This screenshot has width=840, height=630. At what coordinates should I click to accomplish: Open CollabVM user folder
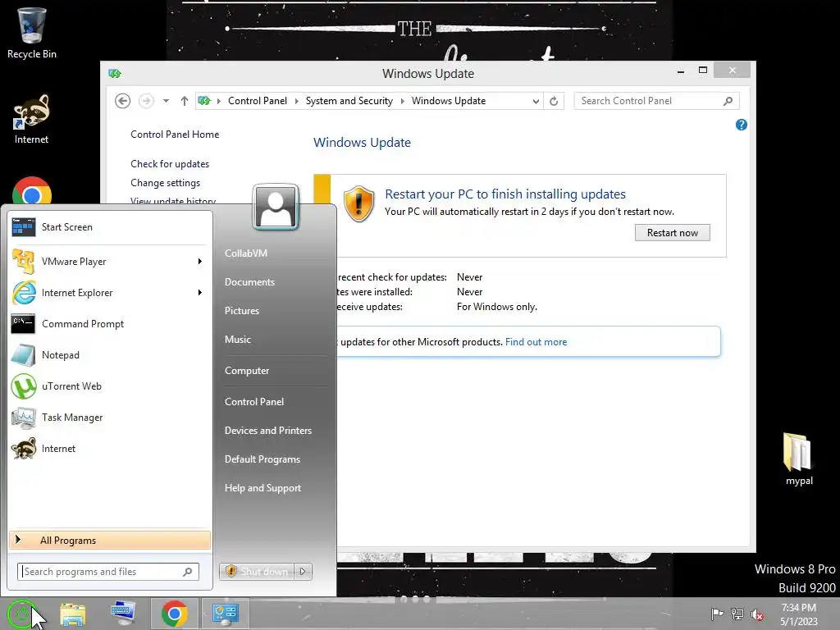(x=246, y=253)
